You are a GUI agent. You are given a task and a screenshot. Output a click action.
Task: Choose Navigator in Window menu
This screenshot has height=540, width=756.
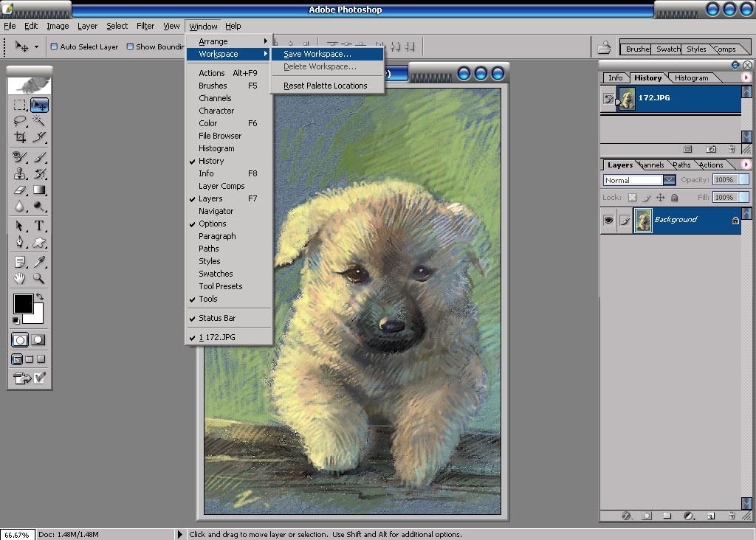pos(229,211)
